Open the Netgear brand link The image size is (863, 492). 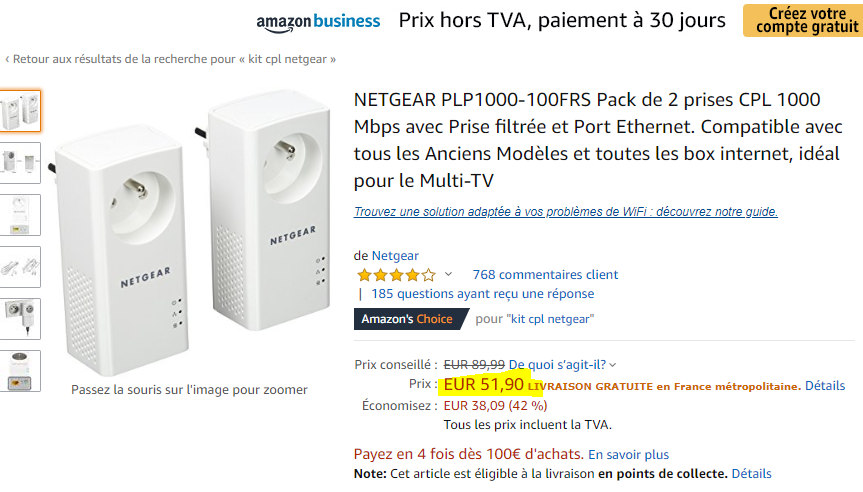point(395,256)
